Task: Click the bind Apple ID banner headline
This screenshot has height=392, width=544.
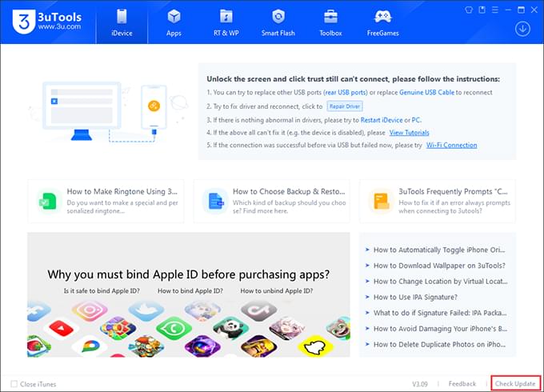Action: click(x=188, y=274)
